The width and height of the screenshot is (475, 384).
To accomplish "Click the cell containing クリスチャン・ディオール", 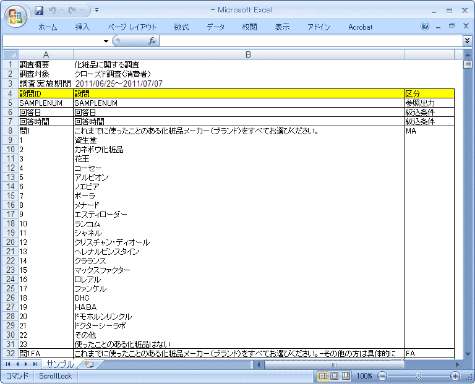I will click(239, 242).
